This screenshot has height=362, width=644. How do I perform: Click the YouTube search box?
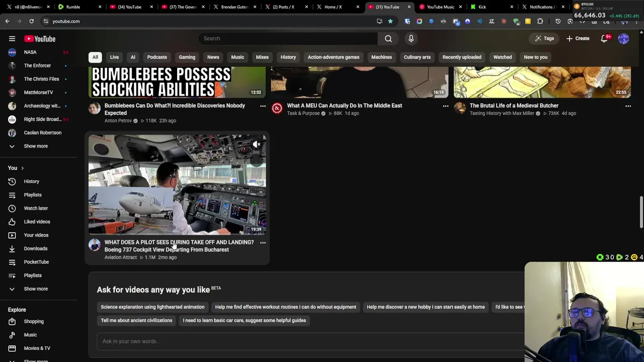[x=288, y=39]
